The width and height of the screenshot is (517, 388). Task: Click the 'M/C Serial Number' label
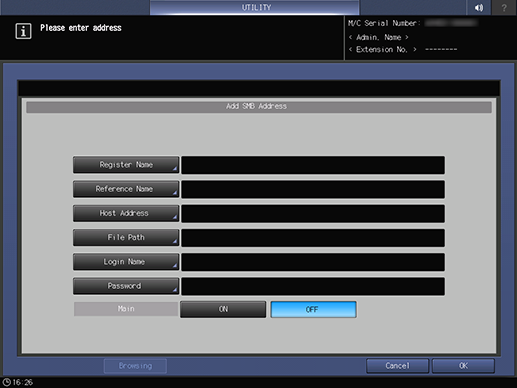(x=384, y=23)
